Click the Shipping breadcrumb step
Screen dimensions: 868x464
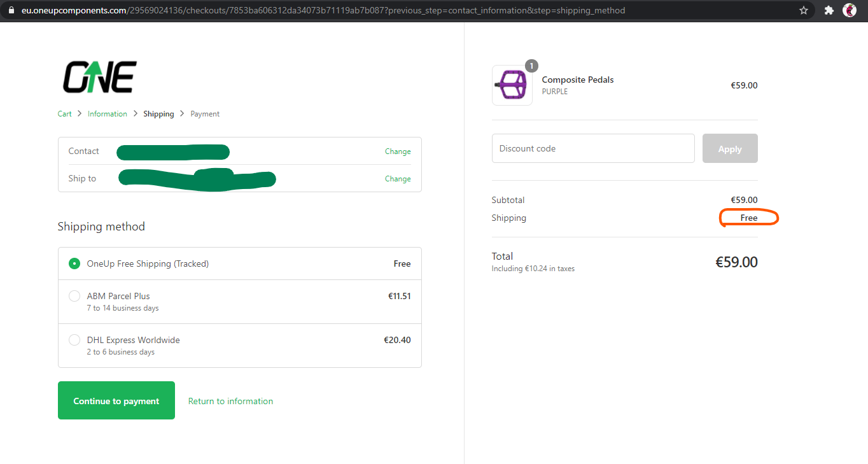click(158, 114)
